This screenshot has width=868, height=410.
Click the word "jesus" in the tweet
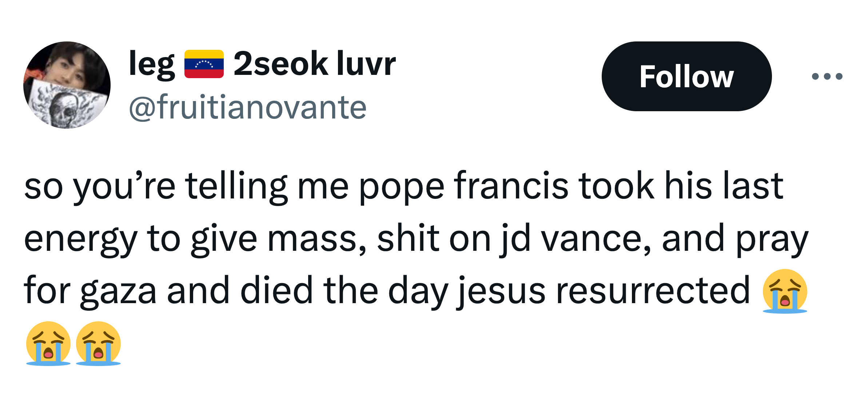(501, 291)
